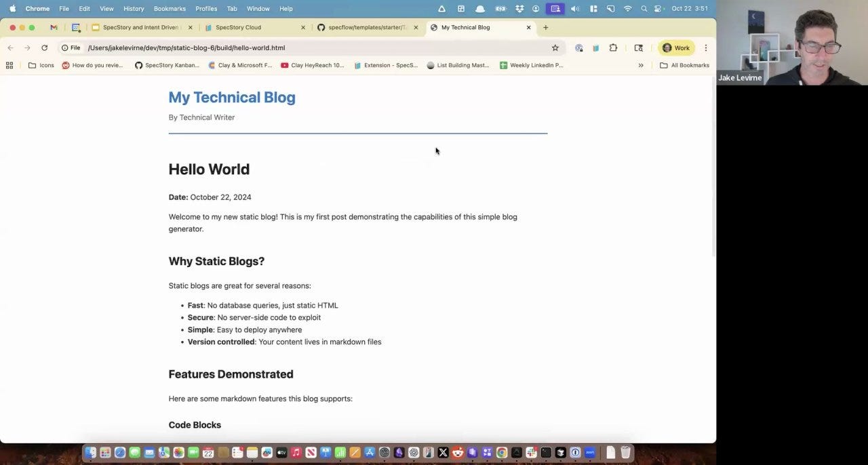Open the Edit menu
Viewport: 868px width, 465px height.
click(x=84, y=9)
